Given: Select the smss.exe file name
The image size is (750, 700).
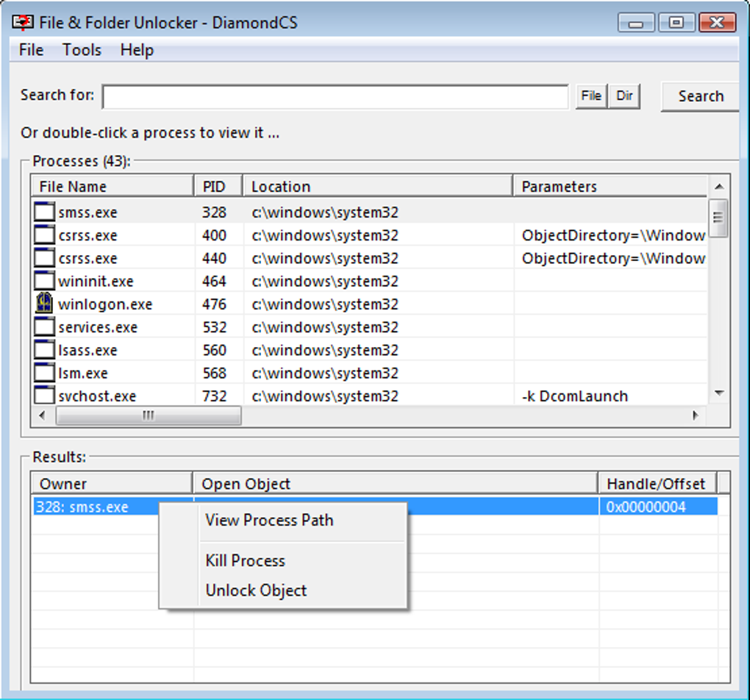Looking at the screenshot, I should (x=87, y=212).
